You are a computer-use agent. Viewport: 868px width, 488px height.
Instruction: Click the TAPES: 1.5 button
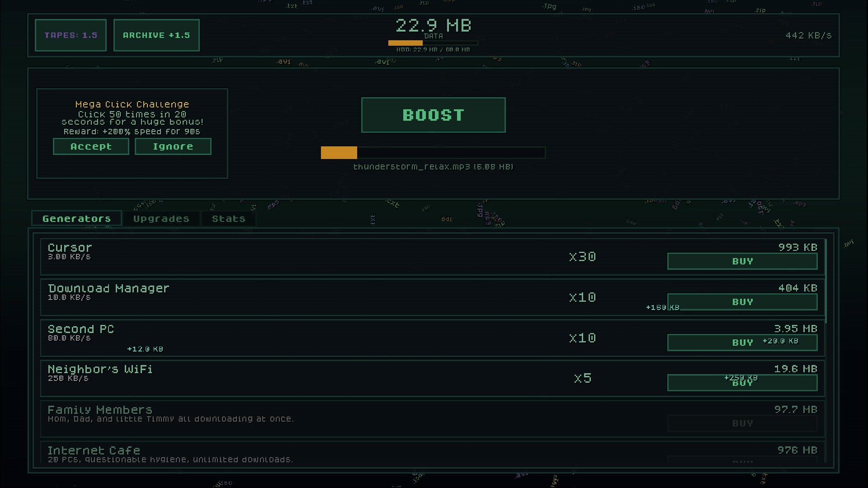(70, 35)
